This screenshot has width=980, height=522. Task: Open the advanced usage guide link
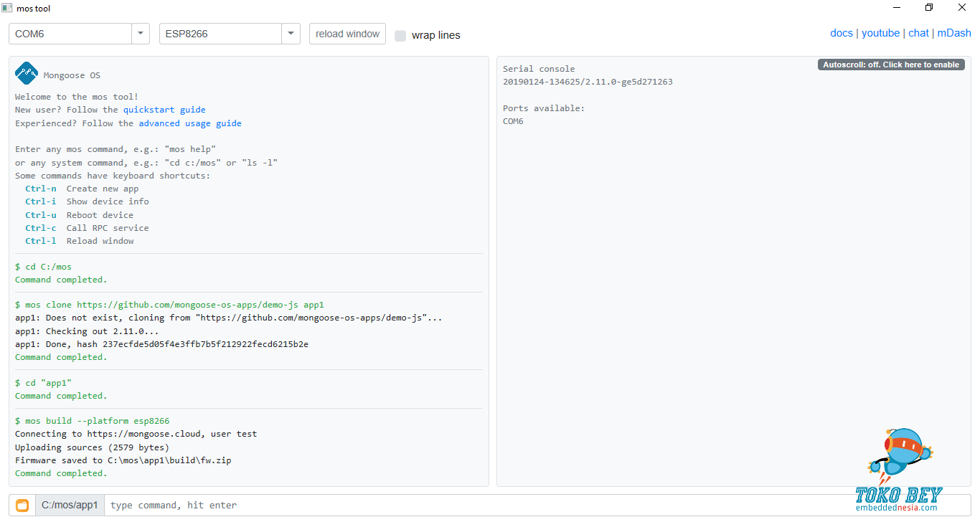[x=190, y=123]
